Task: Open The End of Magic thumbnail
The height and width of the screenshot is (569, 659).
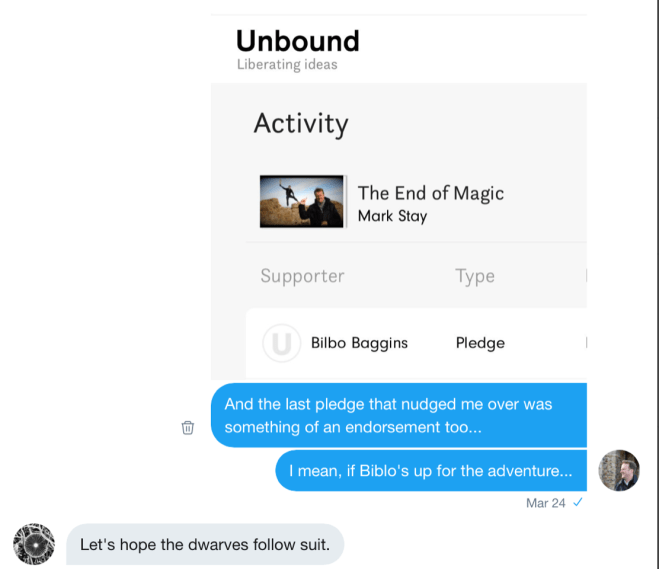Action: point(302,201)
